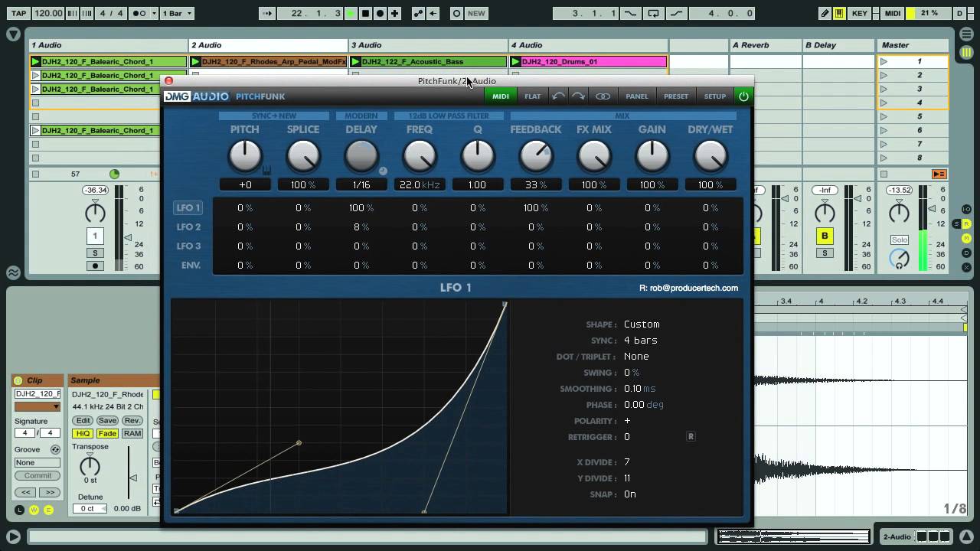The width and height of the screenshot is (980, 551).
Task: Click the overdub plus icon
Action: (394, 13)
